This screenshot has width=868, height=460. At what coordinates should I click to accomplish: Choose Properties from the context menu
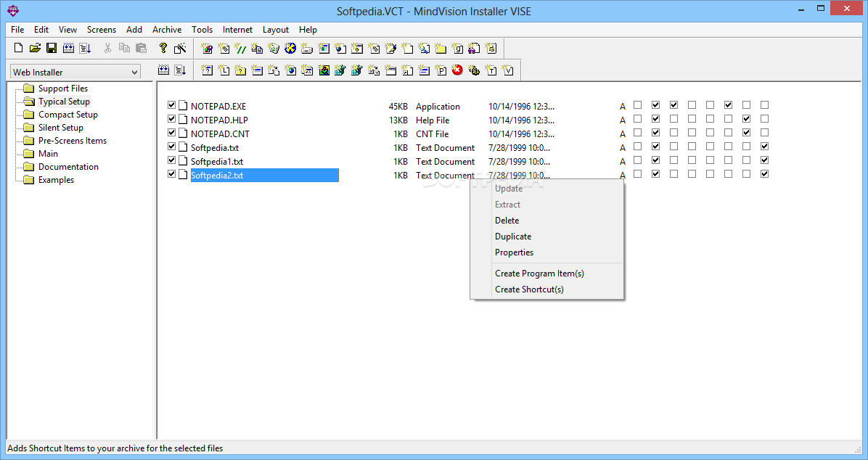pos(557,252)
